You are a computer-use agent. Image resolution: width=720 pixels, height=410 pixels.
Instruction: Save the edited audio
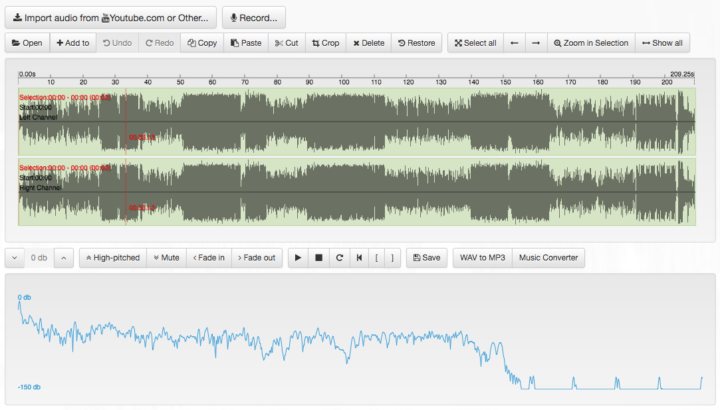426,258
